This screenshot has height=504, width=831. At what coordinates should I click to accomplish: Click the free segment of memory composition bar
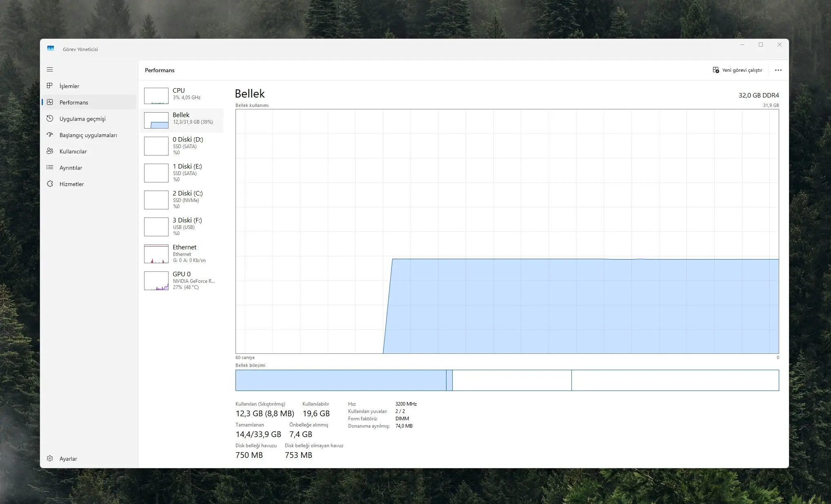click(x=675, y=380)
